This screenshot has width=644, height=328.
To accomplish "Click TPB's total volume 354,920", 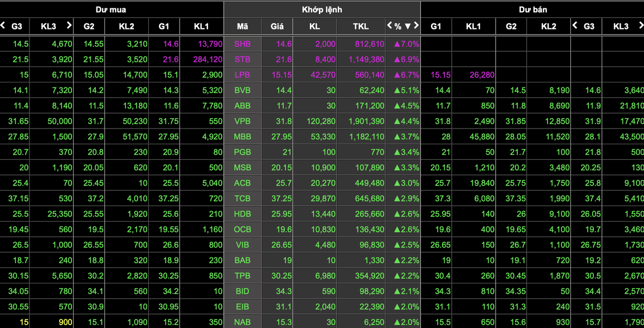I will click(369, 276).
